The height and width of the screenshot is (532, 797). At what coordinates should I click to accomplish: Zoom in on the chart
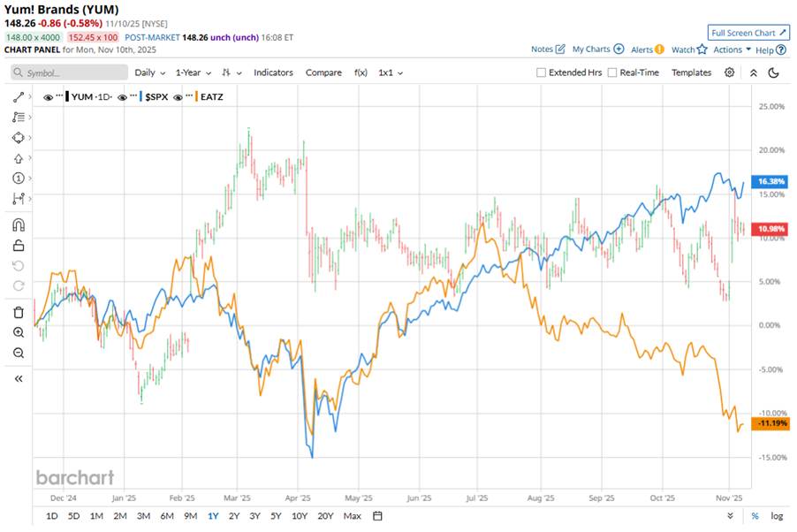coord(19,332)
